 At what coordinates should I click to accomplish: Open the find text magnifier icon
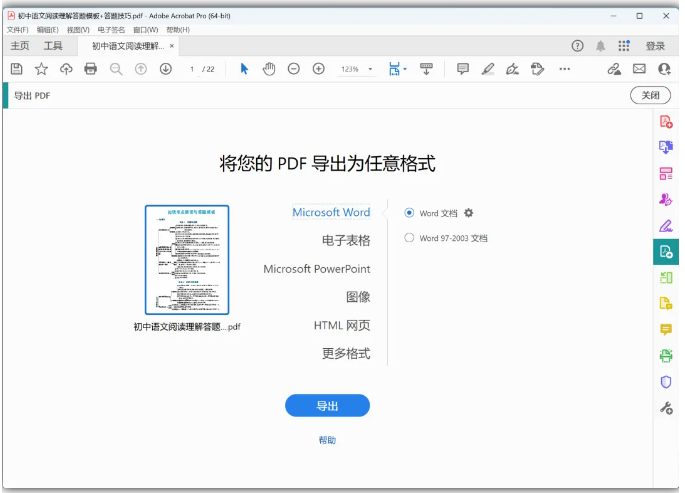pyautogui.click(x=116, y=69)
